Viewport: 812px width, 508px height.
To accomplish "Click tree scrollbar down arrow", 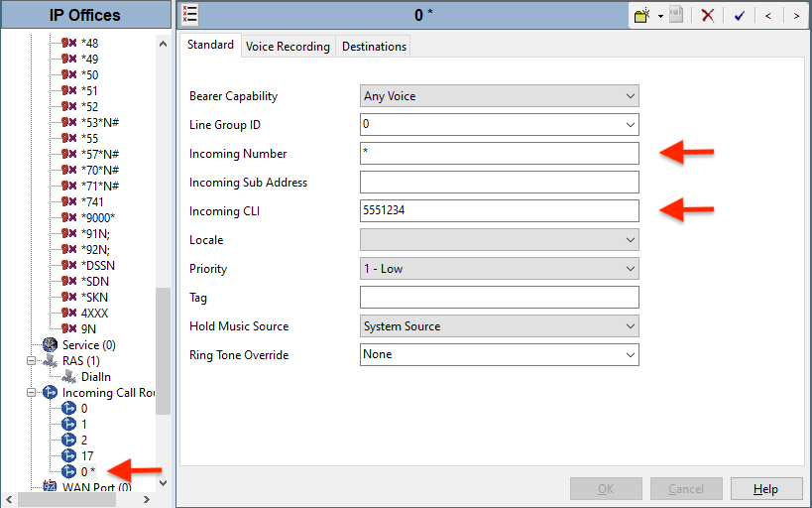I will click(x=164, y=483).
